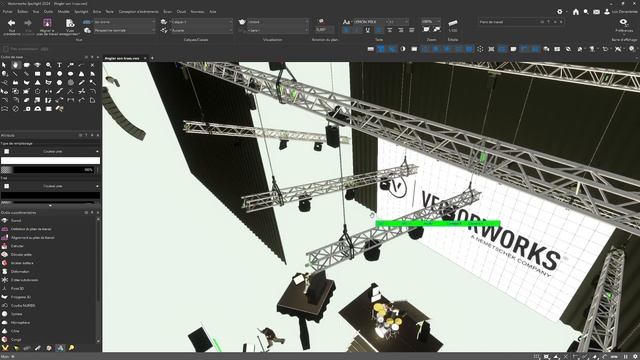
Task: Choose the Polygone 3D tool
Action: pyautogui.click(x=20, y=297)
